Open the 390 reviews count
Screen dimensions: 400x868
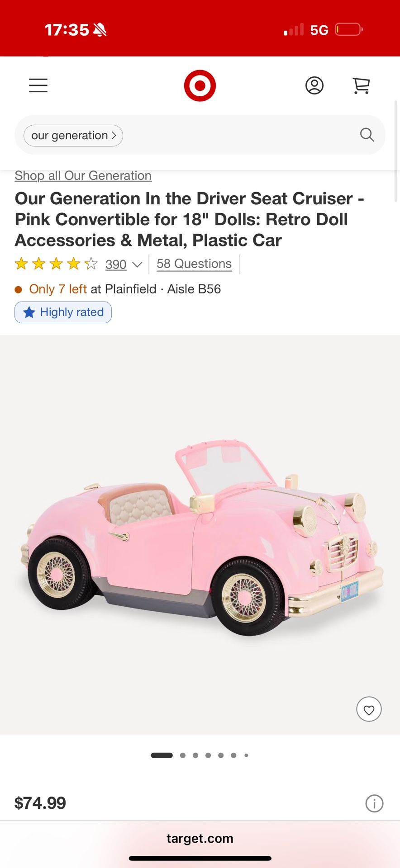[x=116, y=264]
